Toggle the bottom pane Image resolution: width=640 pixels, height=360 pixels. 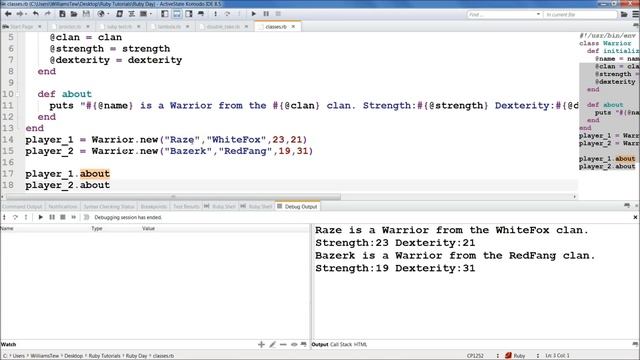(177, 14)
